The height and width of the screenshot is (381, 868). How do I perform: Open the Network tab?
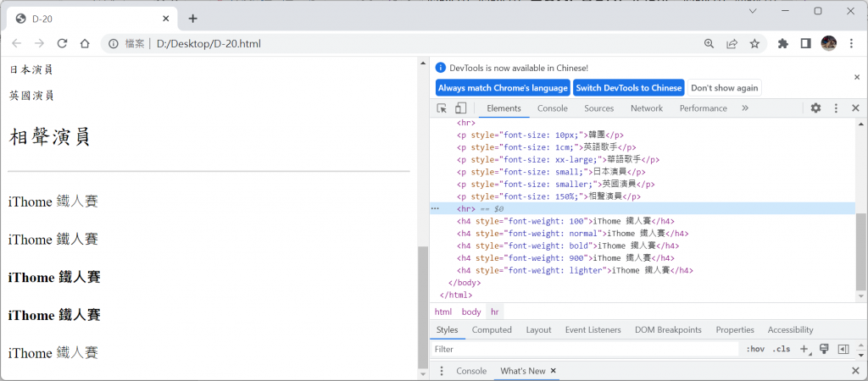pyautogui.click(x=647, y=108)
